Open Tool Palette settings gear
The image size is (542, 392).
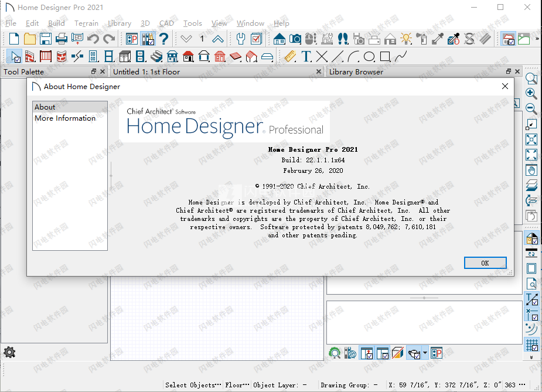[9, 352]
